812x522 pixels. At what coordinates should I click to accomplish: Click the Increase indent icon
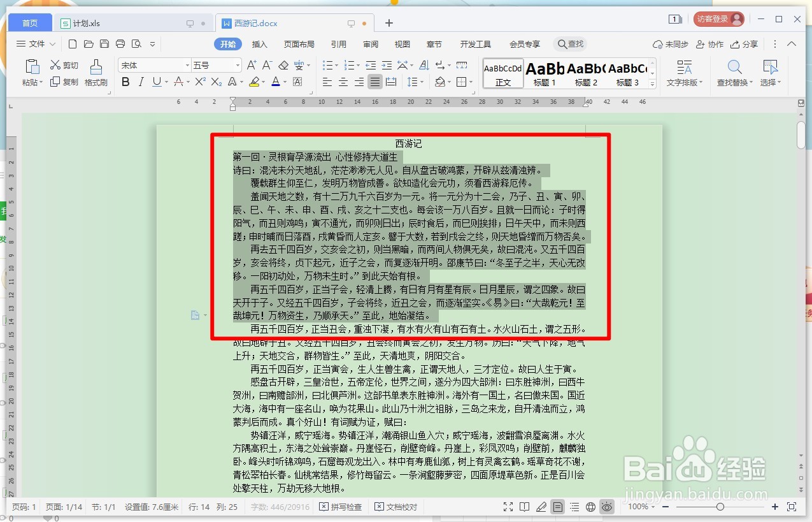coord(386,65)
